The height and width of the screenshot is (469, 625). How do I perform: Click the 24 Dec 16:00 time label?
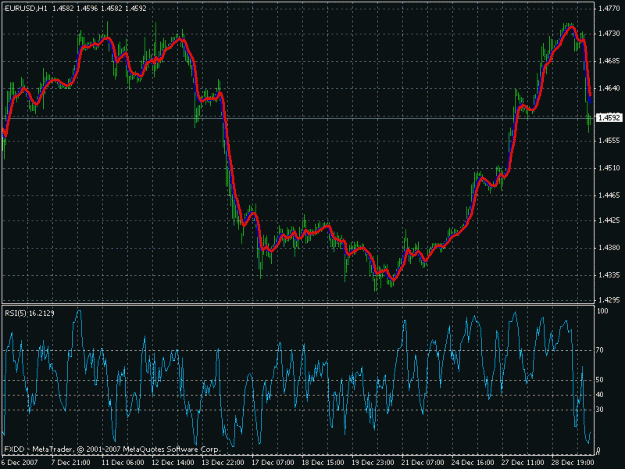pyautogui.click(x=473, y=463)
